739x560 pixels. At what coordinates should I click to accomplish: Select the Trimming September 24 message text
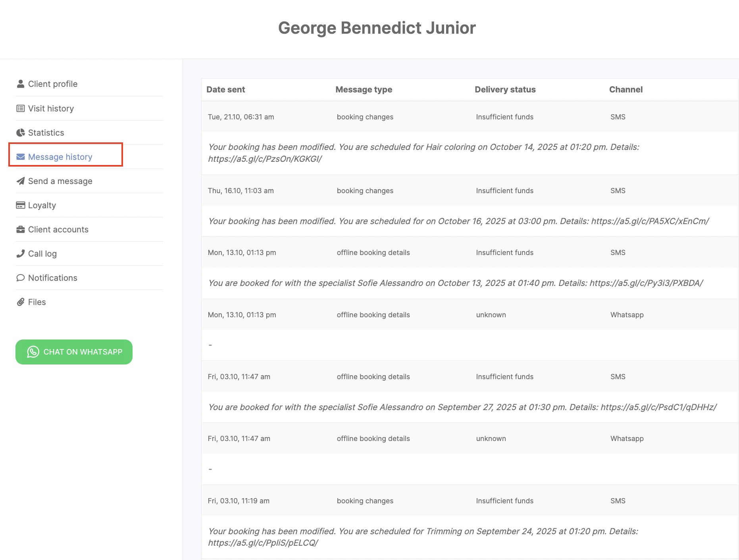coord(423,537)
